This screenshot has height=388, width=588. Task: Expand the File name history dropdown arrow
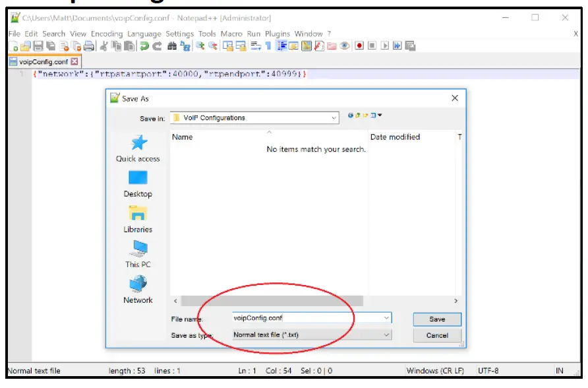point(386,318)
